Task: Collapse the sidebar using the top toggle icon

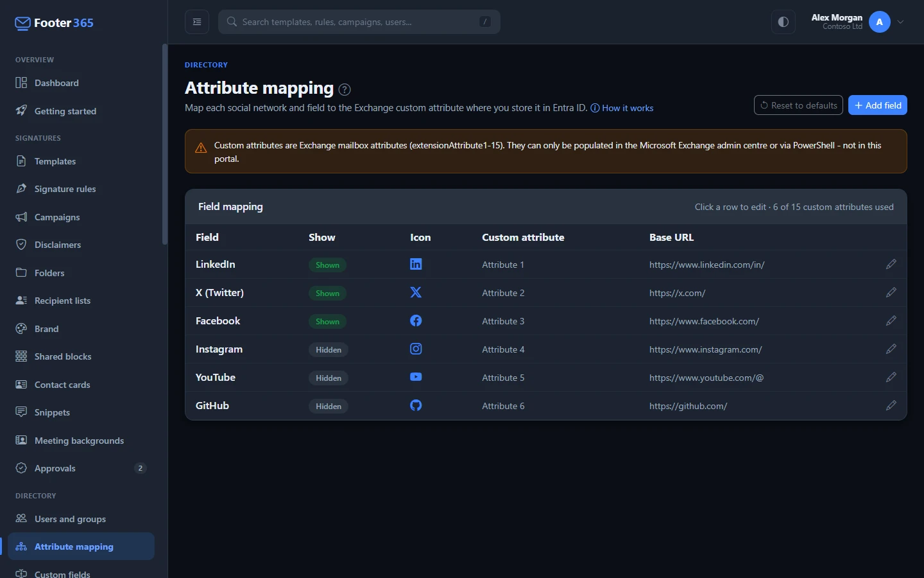Action: point(197,22)
